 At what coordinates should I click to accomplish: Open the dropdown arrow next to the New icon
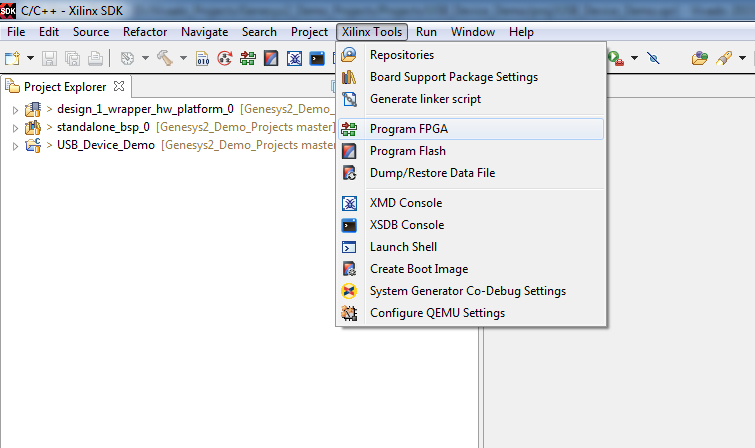click(x=30, y=58)
